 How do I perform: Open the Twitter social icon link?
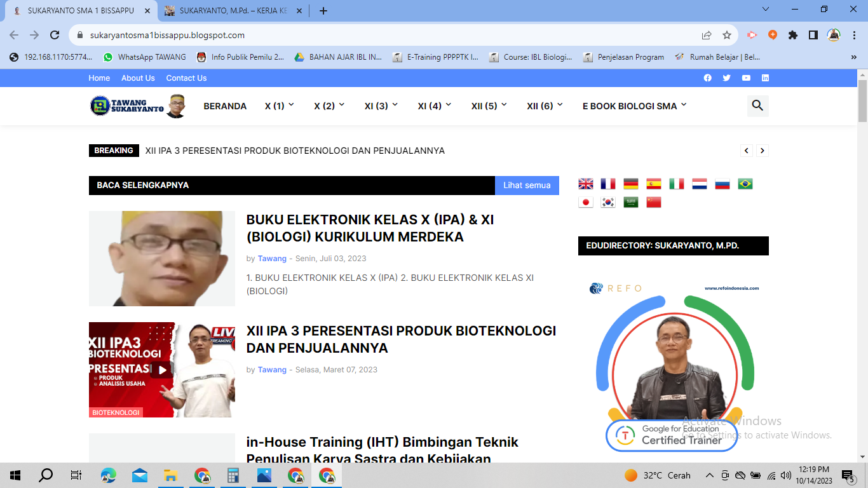[727, 78]
